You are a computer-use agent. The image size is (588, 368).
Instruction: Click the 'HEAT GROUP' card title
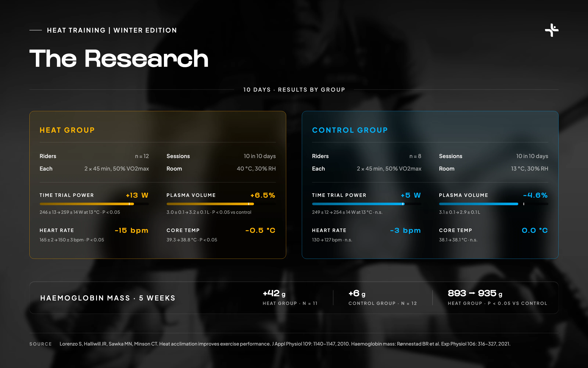click(67, 130)
